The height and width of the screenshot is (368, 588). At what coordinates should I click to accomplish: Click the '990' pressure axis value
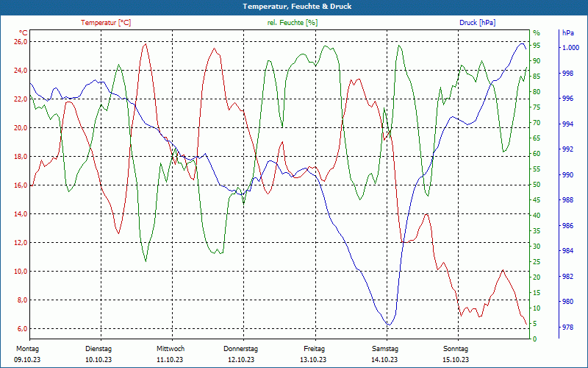(x=568, y=175)
